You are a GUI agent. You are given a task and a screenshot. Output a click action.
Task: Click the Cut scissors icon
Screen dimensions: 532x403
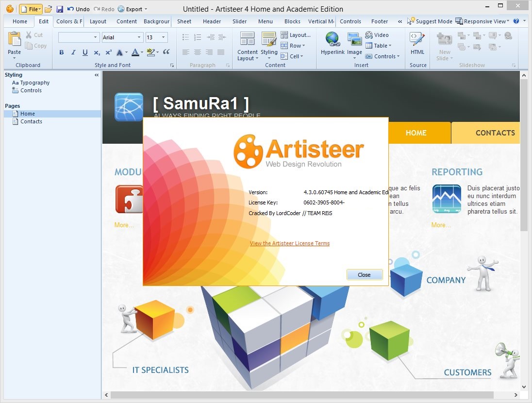29,35
